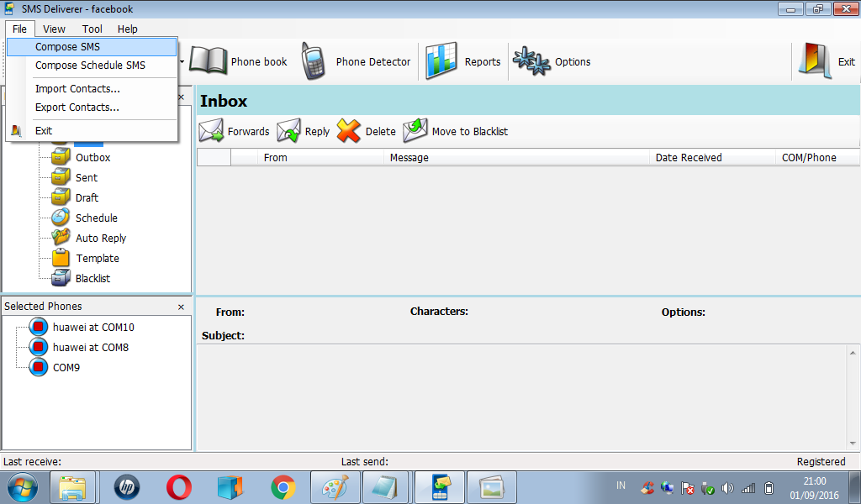This screenshot has height=504, width=861.
Task: Click the Phone book label
Action: pos(259,62)
